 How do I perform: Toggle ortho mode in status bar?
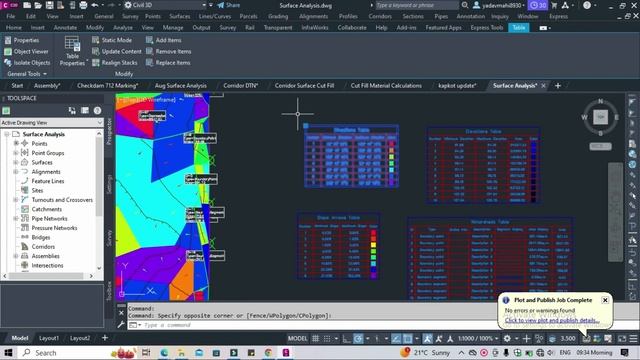347,338
